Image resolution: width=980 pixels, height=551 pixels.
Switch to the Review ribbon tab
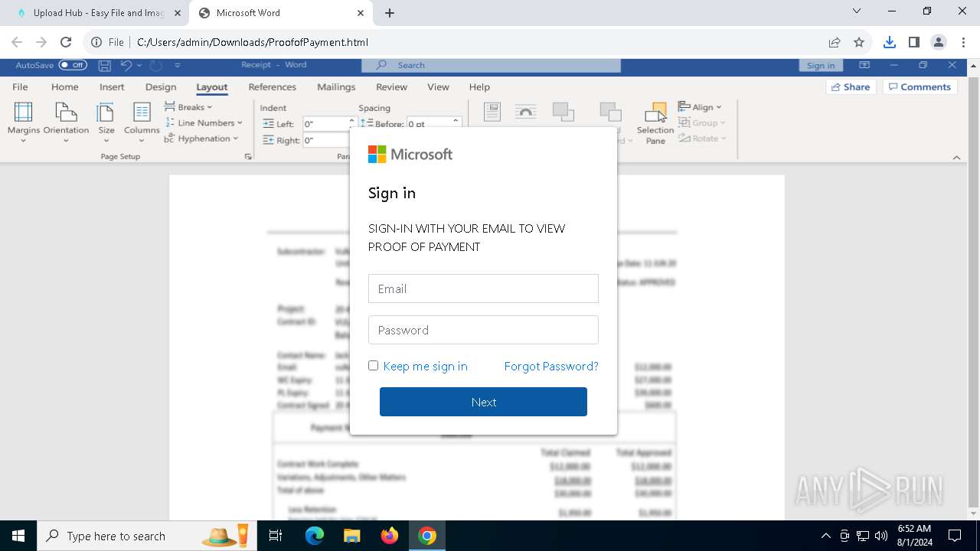coord(391,87)
